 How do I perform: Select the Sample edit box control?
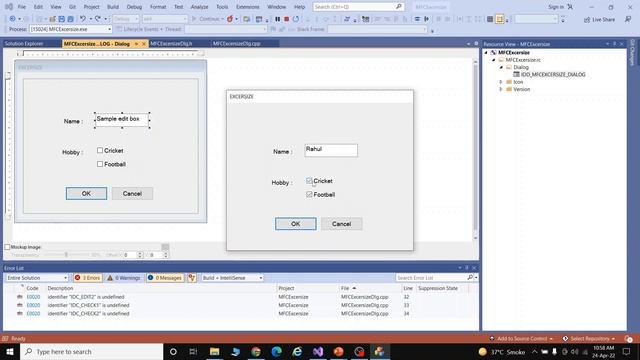122,120
